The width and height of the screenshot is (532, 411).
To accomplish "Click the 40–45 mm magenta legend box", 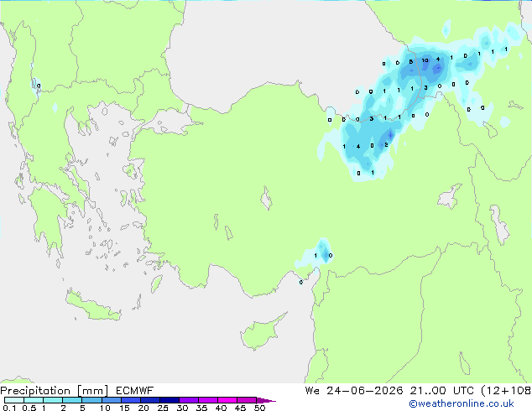I will (x=227, y=400).
